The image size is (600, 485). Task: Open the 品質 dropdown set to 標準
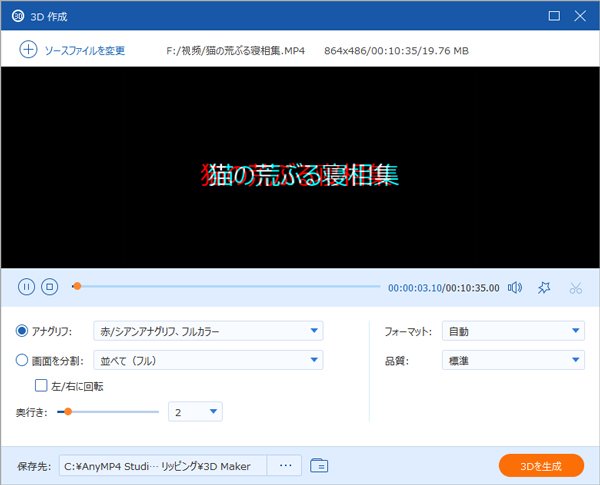click(513, 360)
